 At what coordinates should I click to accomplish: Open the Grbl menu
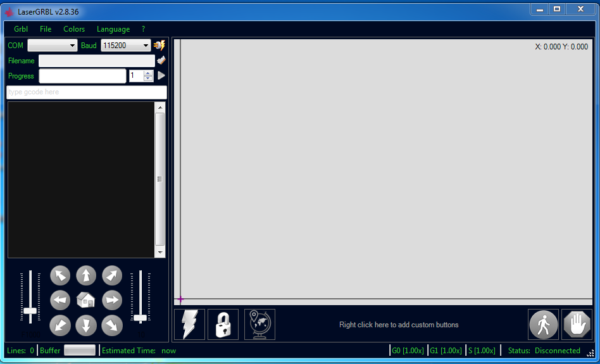[21, 29]
